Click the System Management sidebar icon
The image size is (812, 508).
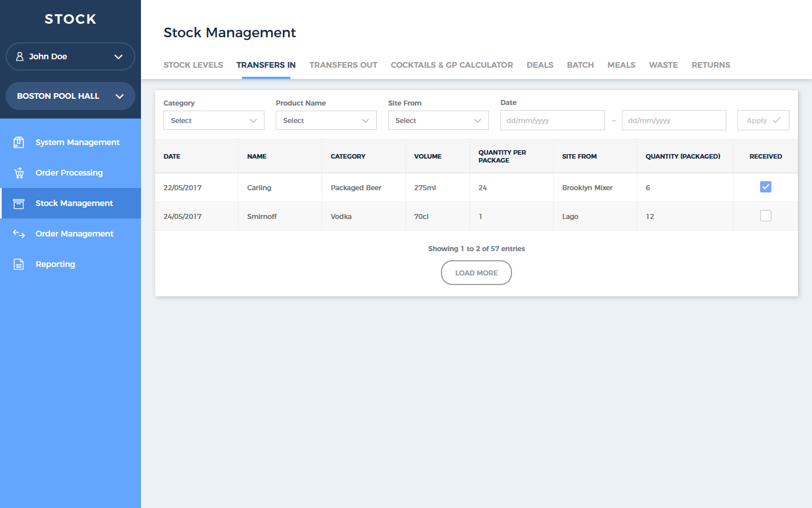[19, 142]
